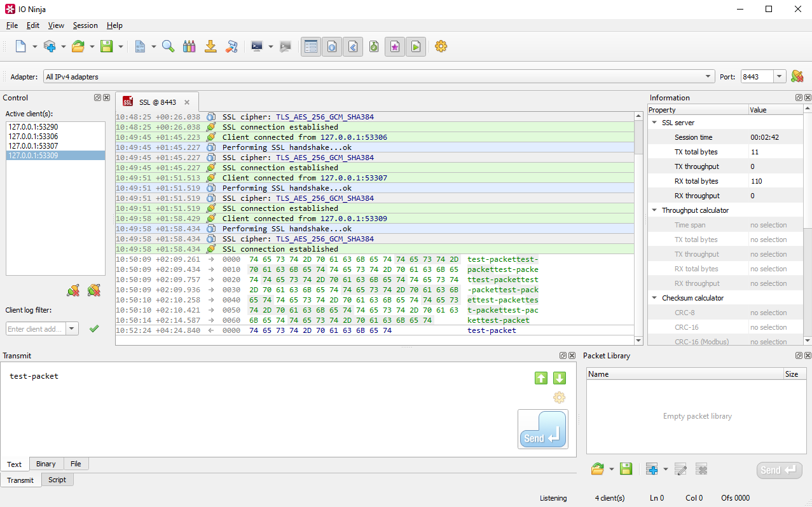Switch to the Binary tab
Image resolution: width=812 pixels, height=507 pixels.
coord(46,464)
